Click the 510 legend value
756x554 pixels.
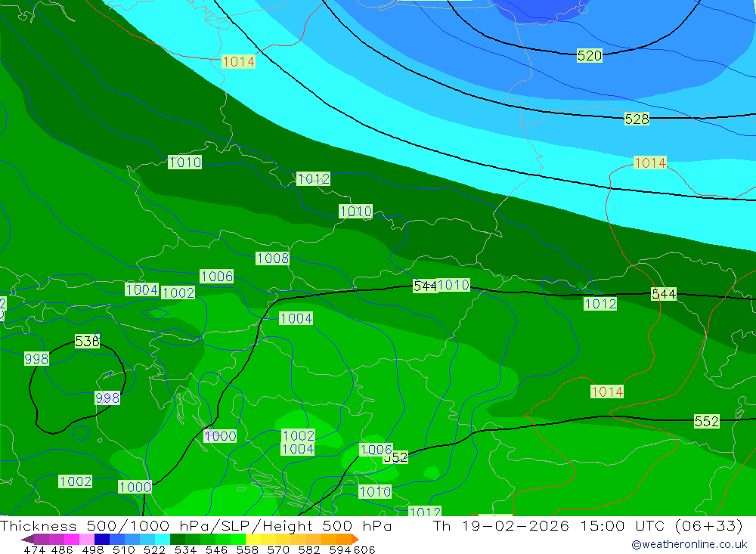coord(124,550)
